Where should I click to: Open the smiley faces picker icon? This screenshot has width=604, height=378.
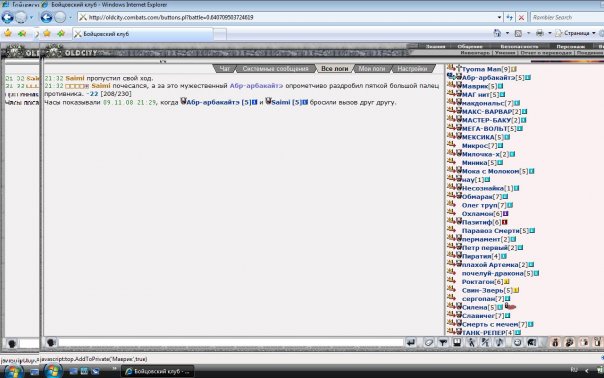(517, 342)
